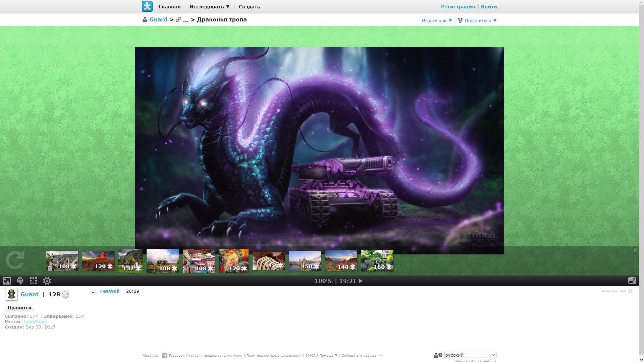Image resolution: width=644 pixels, height=362 pixels.
Task: Open the DMCA footer link
Action: [x=311, y=356]
